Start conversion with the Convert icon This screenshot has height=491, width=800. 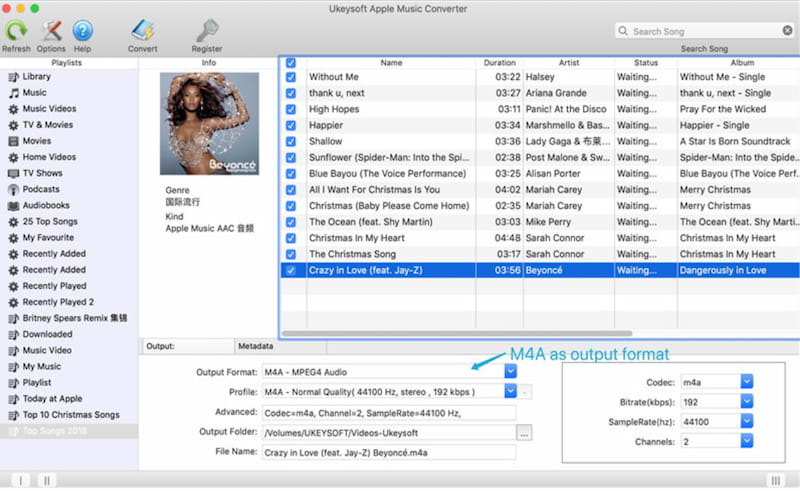click(142, 31)
